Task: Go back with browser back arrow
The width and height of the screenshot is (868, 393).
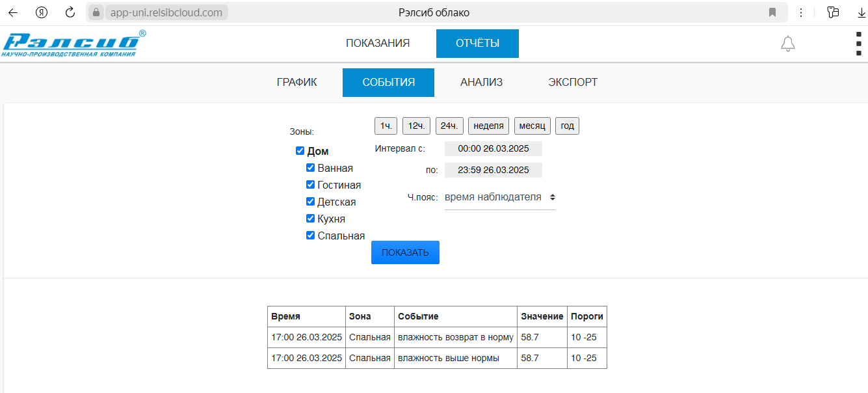Action: tap(13, 12)
